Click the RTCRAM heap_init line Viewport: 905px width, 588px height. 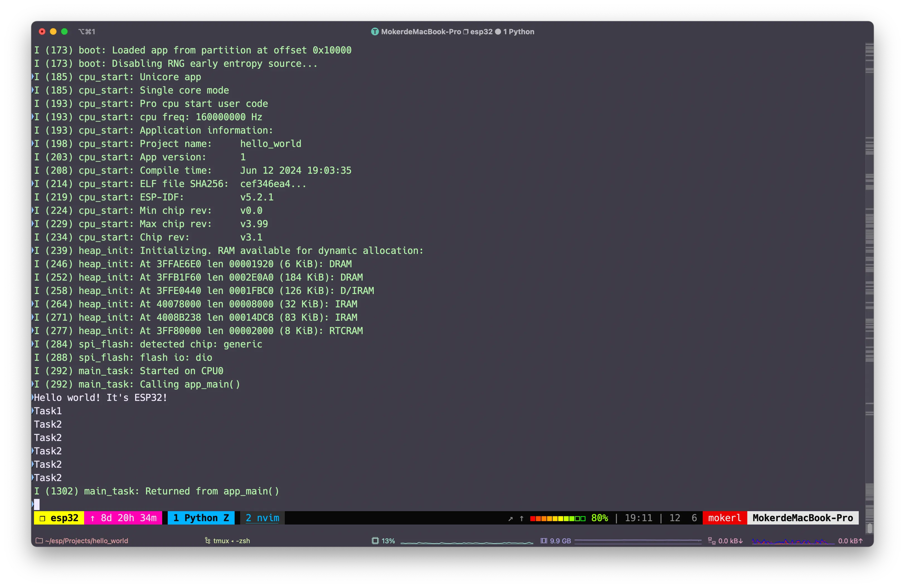(x=198, y=331)
